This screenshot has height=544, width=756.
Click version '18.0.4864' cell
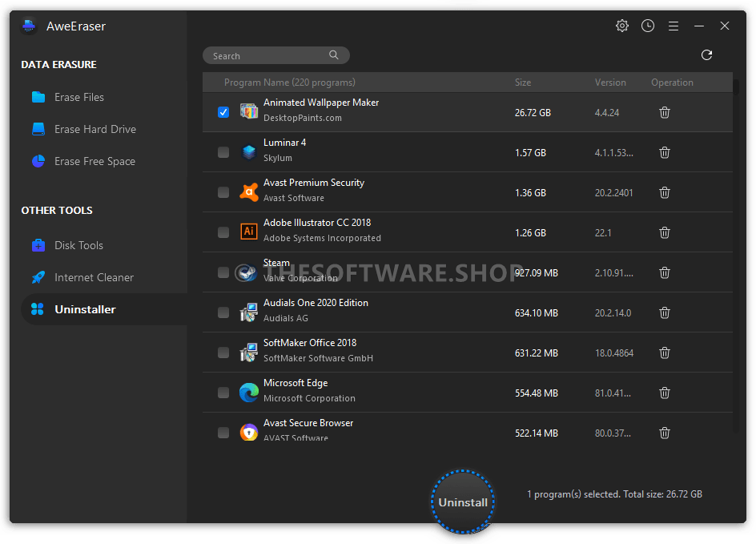coord(613,353)
